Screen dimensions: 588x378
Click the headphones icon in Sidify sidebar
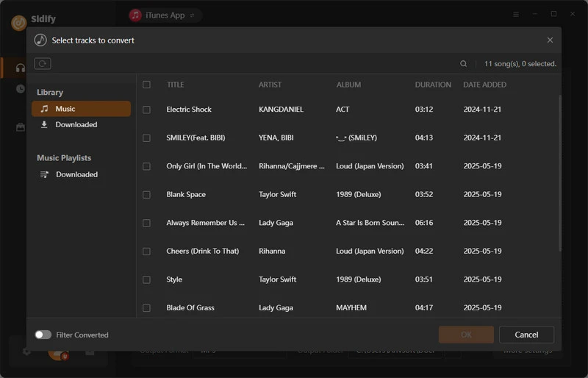21,68
